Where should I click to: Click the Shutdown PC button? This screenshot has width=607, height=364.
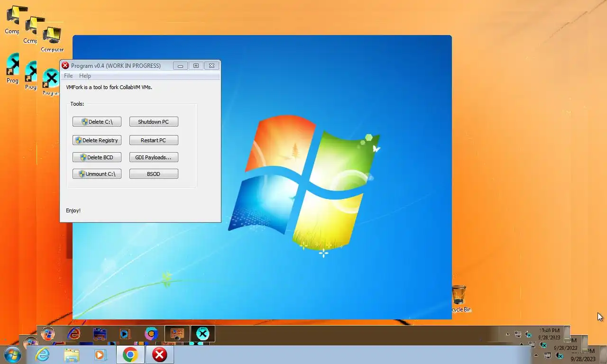click(x=154, y=122)
